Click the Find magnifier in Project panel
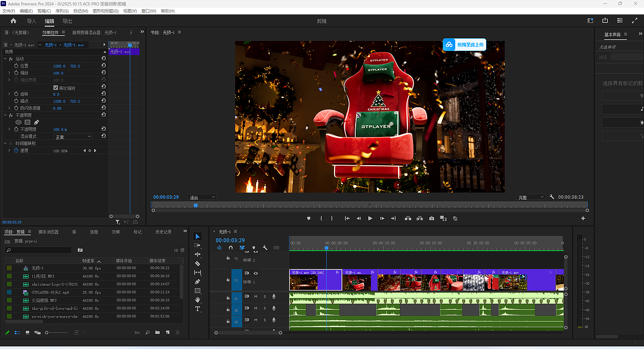644x349 pixels. (147, 332)
